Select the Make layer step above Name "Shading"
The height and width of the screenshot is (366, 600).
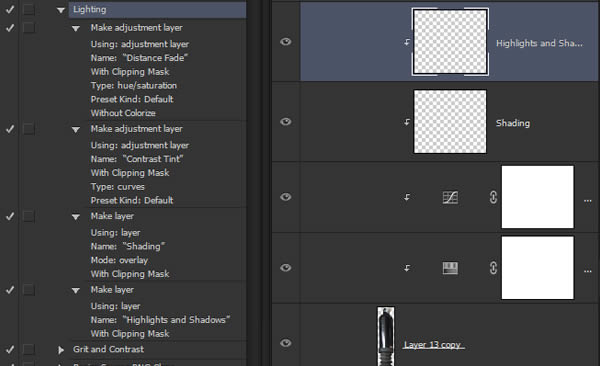(x=112, y=216)
